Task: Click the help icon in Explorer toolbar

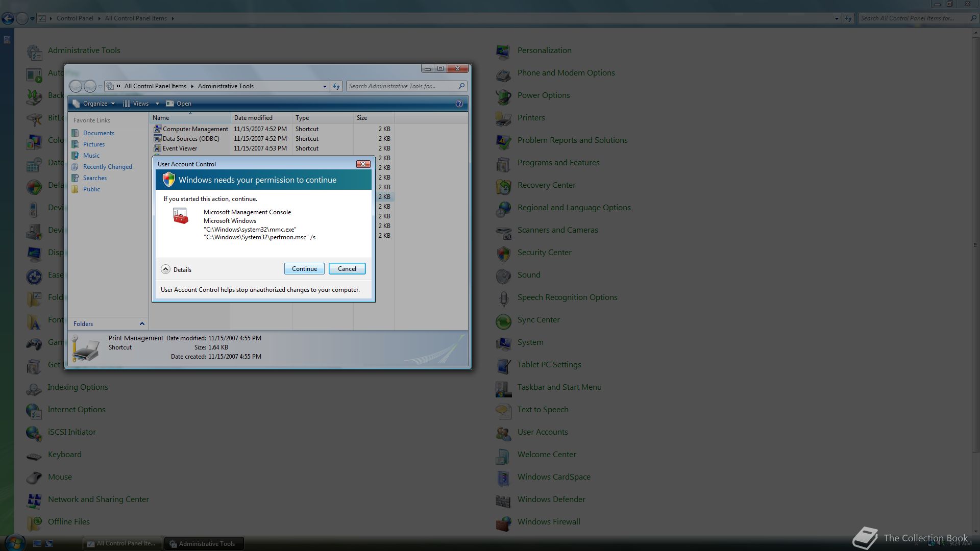Action: pos(459,104)
